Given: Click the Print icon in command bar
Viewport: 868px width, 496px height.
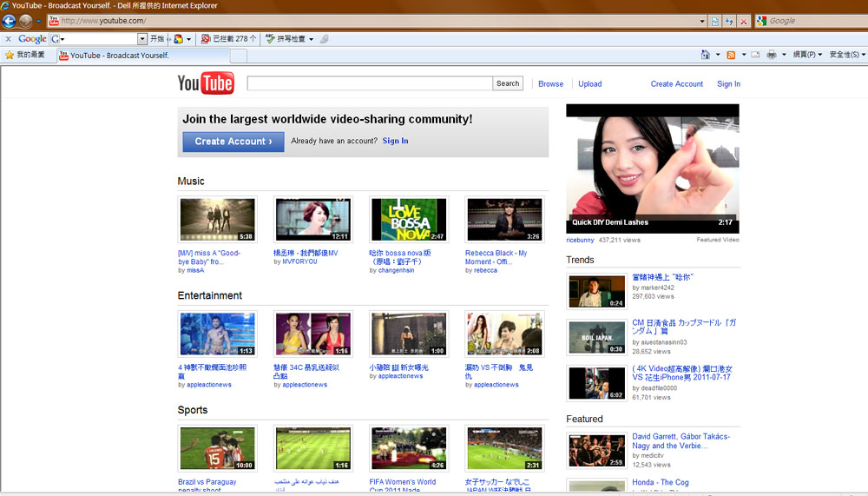Looking at the screenshot, I should [x=771, y=55].
